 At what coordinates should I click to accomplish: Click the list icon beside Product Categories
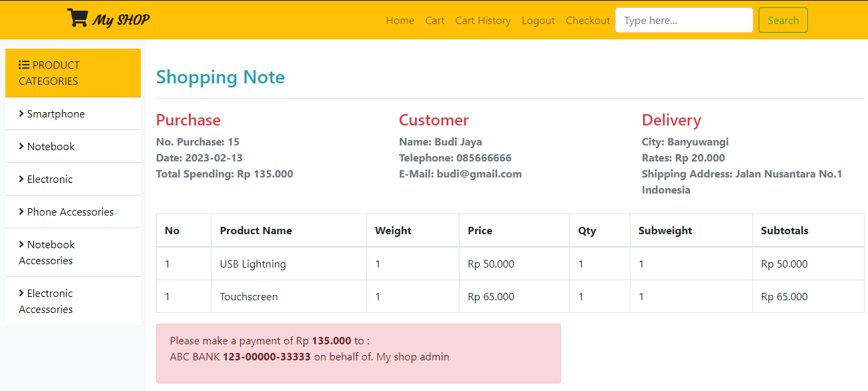[x=24, y=65]
